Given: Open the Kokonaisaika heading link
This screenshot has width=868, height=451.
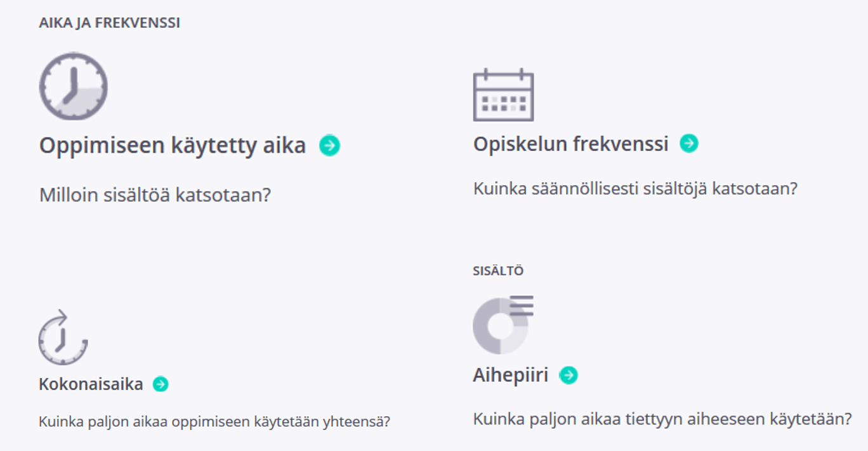Looking at the screenshot, I should [x=91, y=384].
